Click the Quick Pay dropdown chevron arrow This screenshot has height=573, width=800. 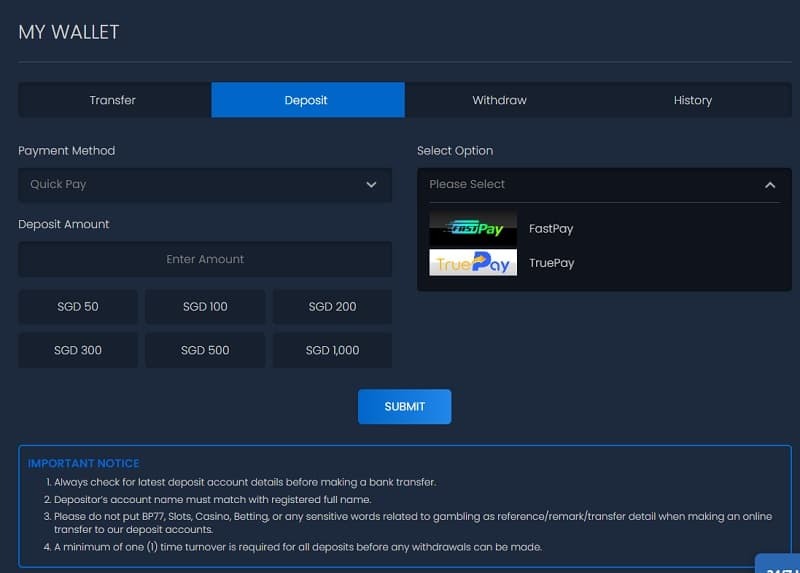click(371, 185)
